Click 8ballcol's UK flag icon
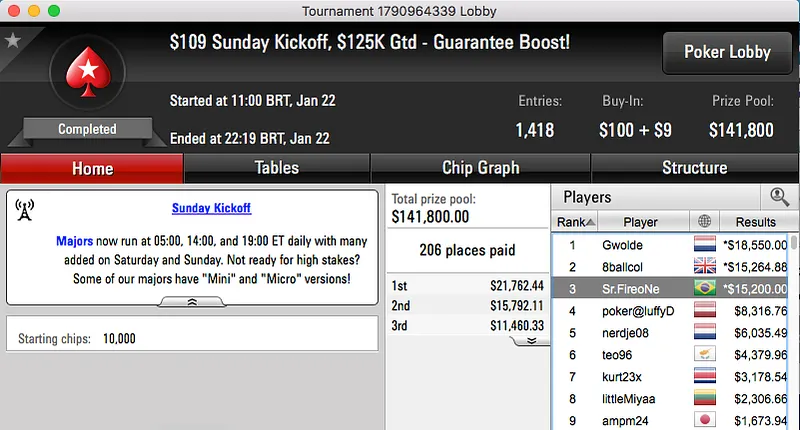800x430 pixels. (x=704, y=266)
